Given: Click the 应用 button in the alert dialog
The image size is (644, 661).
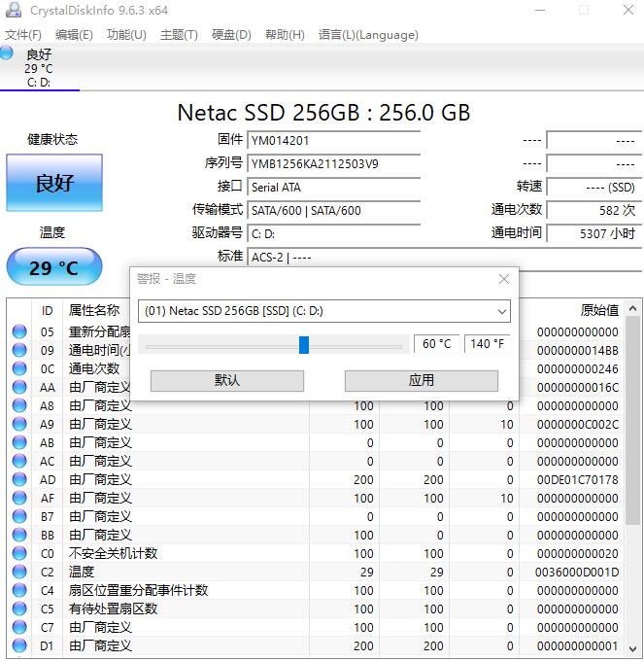Looking at the screenshot, I should (422, 381).
